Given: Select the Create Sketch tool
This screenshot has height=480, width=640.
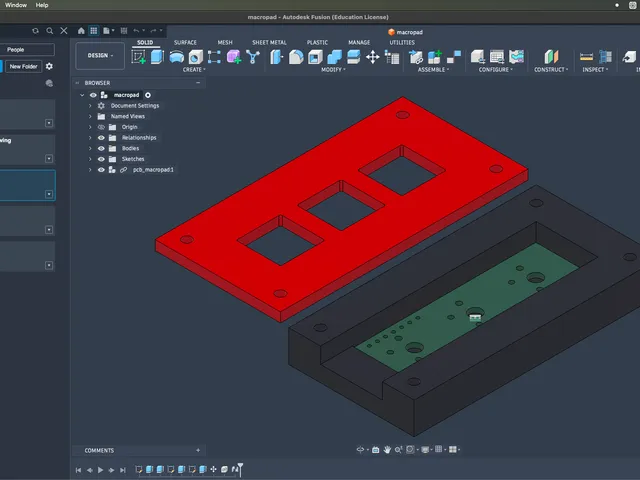Looking at the screenshot, I should [x=138, y=57].
